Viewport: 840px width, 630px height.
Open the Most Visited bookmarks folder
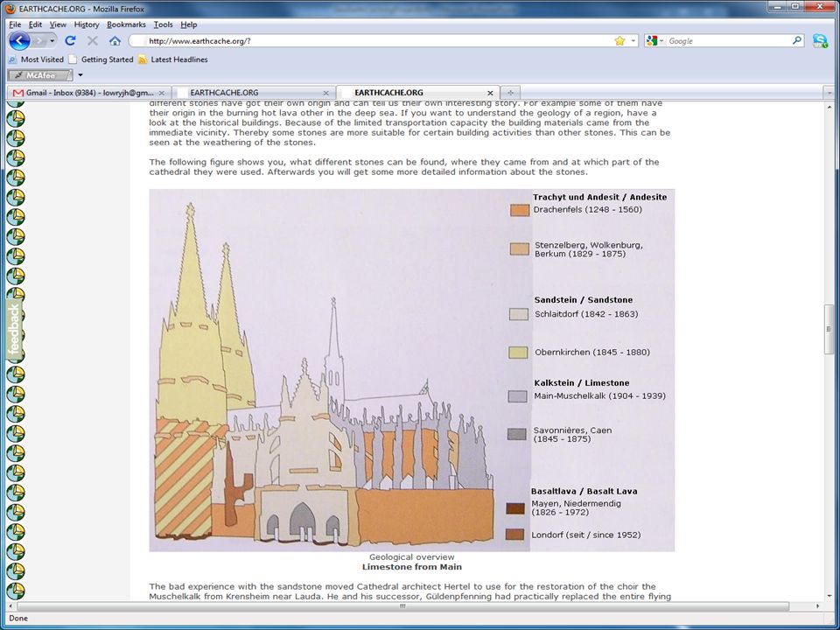36,59
